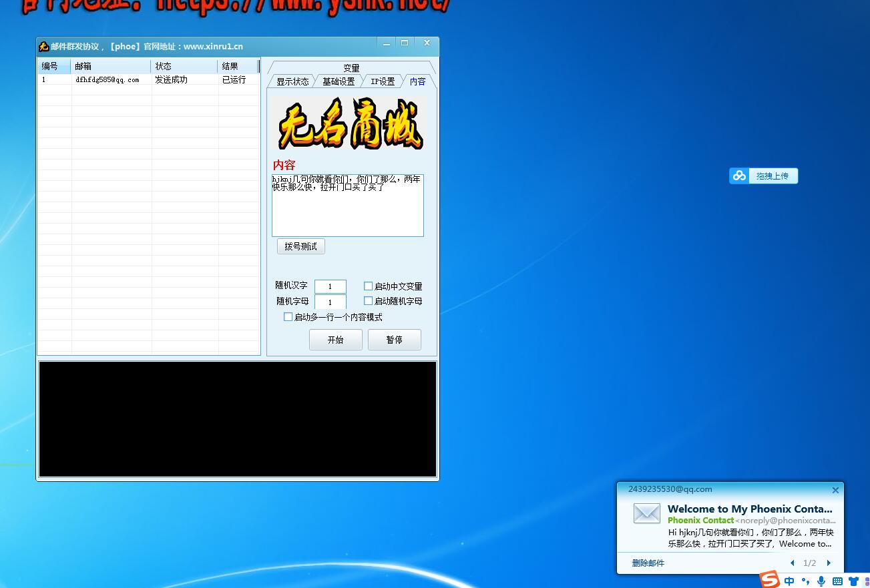Go to previous mail in notification popup
Viewport: 870px width, 588px height.
(792, 563)
